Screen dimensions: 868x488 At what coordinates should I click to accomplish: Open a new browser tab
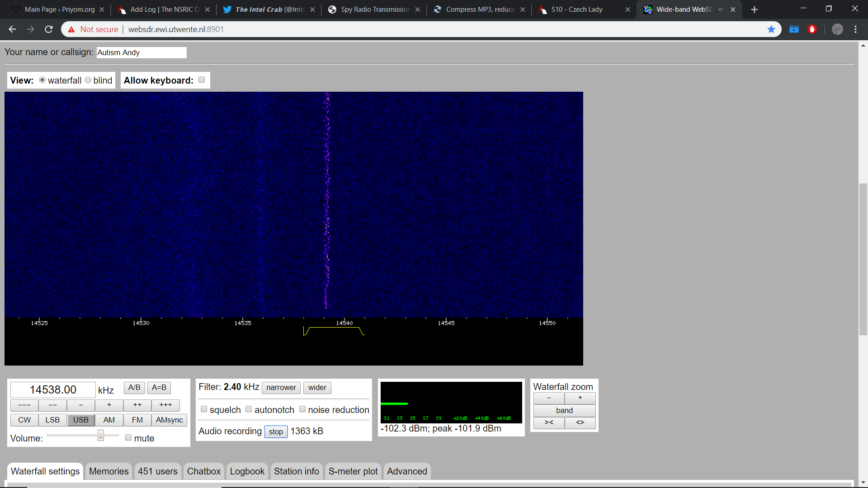pos(754,9)
